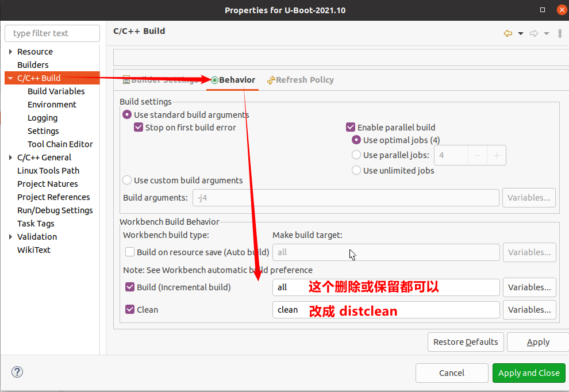The image size is (569, 392).
Task: Click the type filter text box
Action: [52, 33]
